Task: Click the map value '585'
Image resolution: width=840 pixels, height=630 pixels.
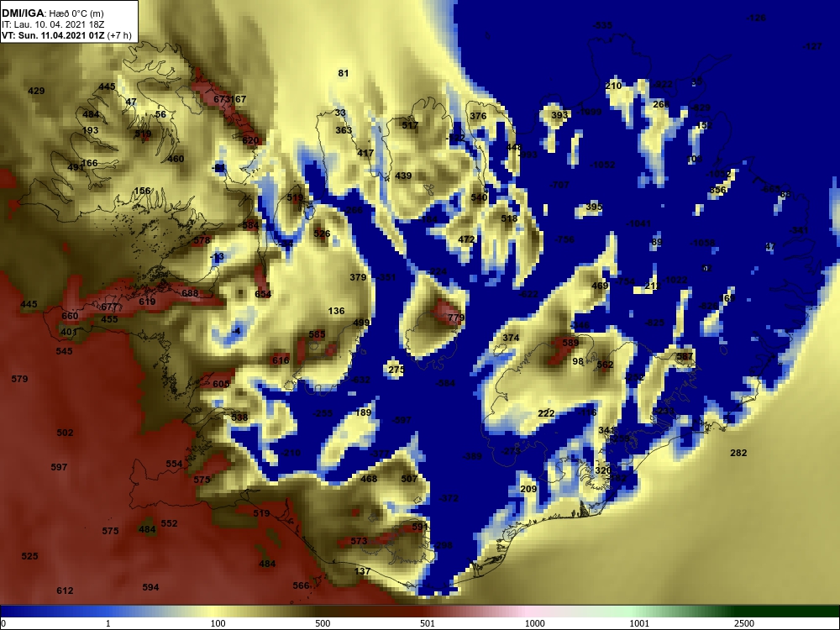Action: tap(318, 335)
